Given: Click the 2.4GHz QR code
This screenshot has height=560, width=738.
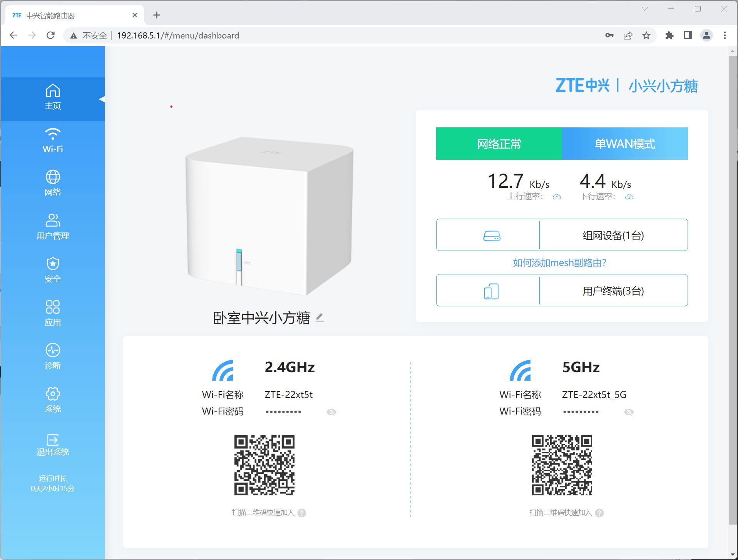Looking at the screenshot, I should (264, 465).
